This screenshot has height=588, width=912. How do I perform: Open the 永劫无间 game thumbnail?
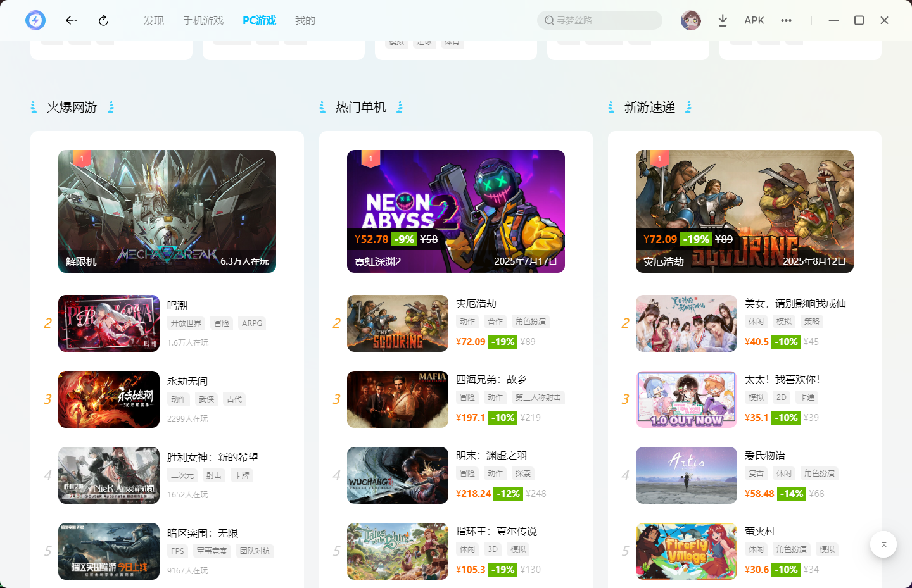click(x=109, y=399)
